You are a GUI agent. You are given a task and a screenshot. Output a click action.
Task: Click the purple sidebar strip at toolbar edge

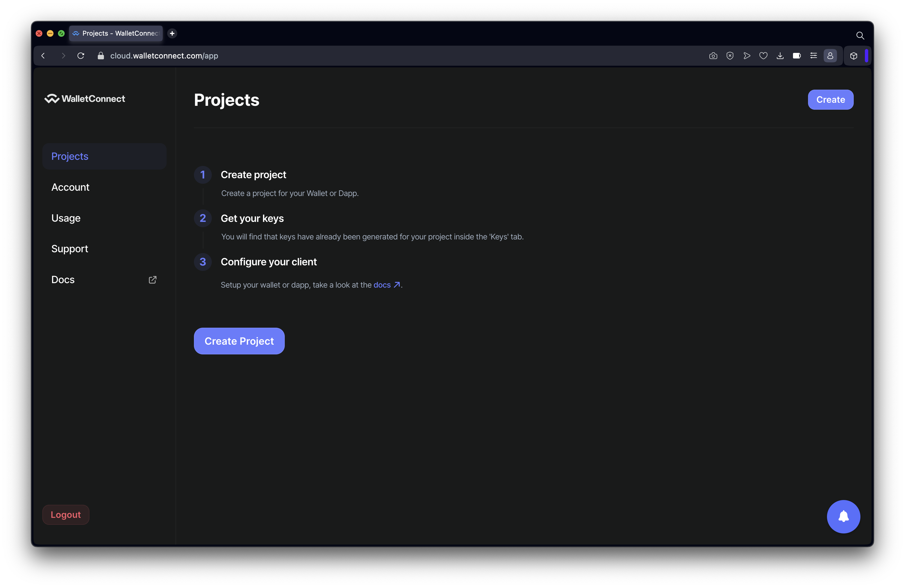867,56
